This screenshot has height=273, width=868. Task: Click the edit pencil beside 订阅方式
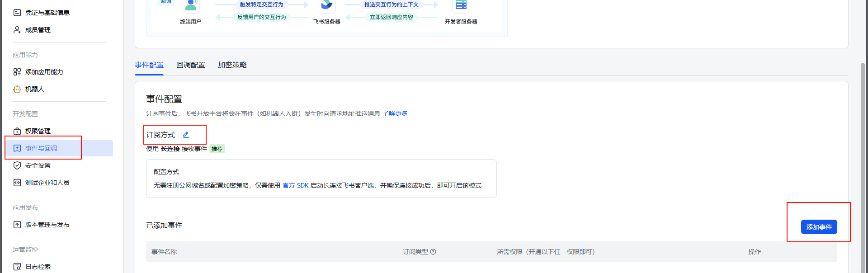[186, 135]
